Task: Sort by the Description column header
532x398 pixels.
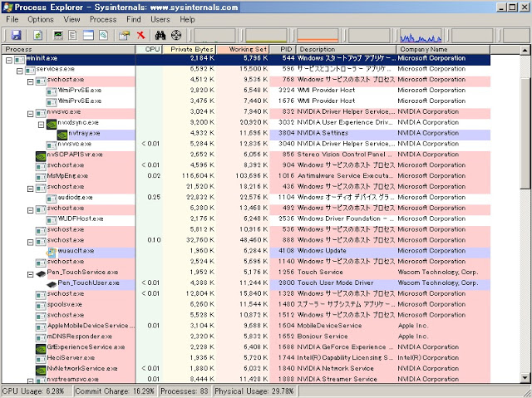Action: pyautogui.click(x=346, y=50)
